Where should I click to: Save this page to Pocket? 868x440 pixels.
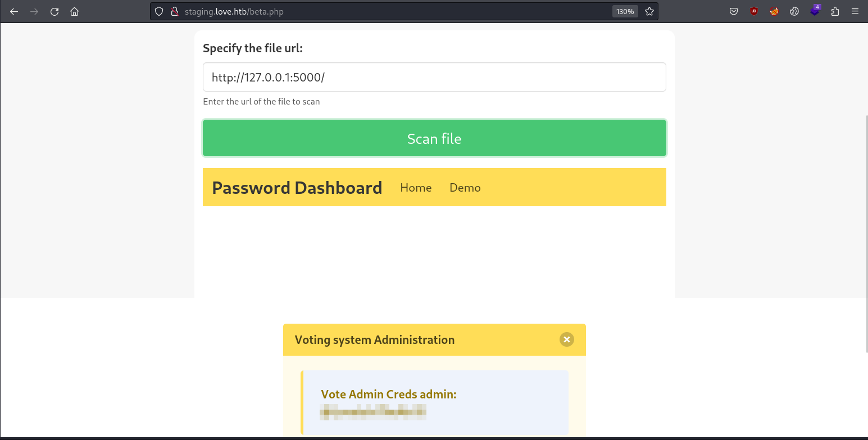coord(733,11)
